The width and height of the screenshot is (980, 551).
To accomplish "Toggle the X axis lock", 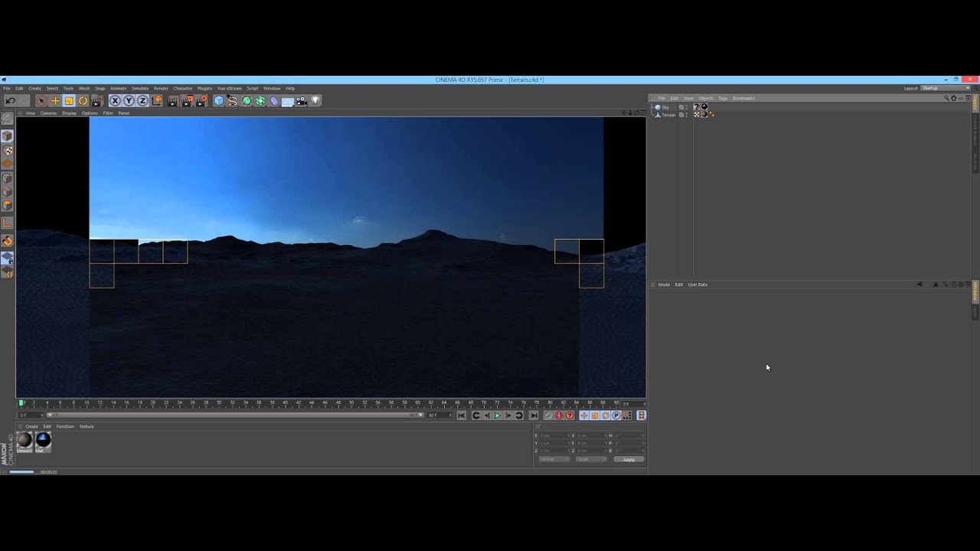I will (x=115, y=101).
